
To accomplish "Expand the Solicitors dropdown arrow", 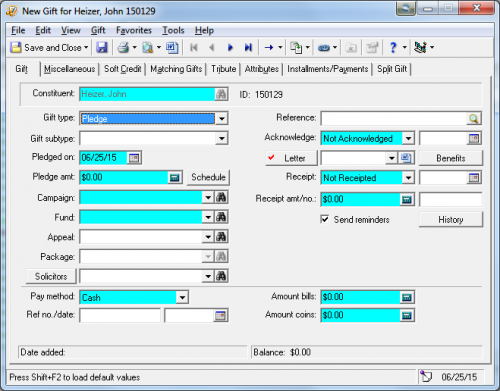I will point(208,276).
